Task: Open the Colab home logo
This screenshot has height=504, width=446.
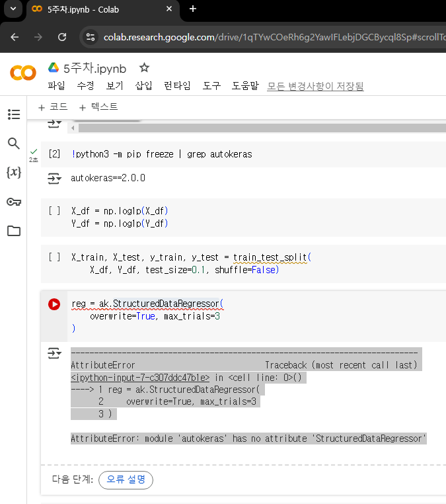Action: click(23, 73)
